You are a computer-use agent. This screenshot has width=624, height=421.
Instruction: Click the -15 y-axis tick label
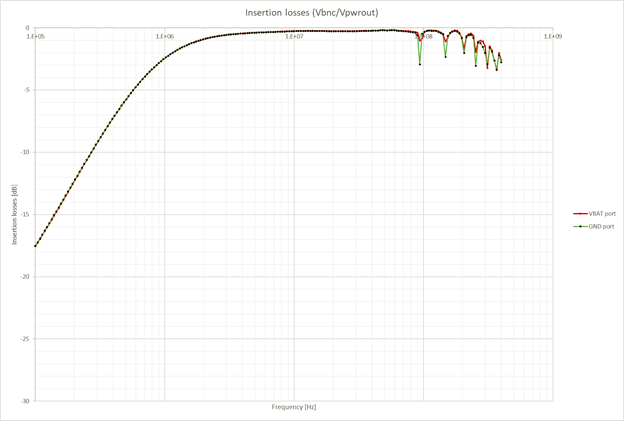point(25,214)
